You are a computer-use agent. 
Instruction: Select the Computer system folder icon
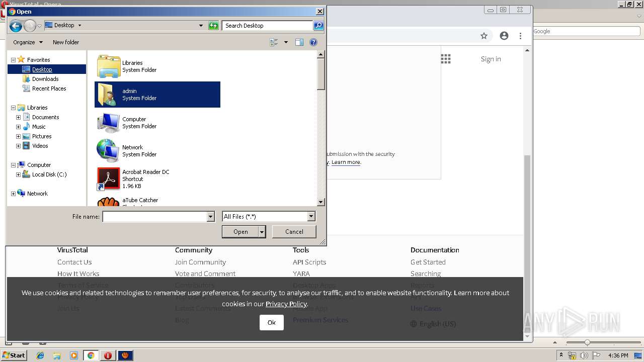pyautogui.click(x=108, y=123)
